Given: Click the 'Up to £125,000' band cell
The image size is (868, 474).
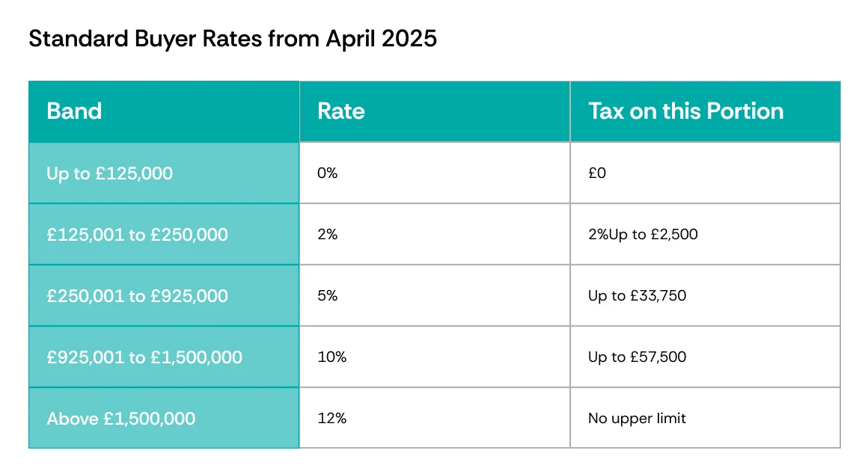Looking at the screenshot, I should (164, 173).
